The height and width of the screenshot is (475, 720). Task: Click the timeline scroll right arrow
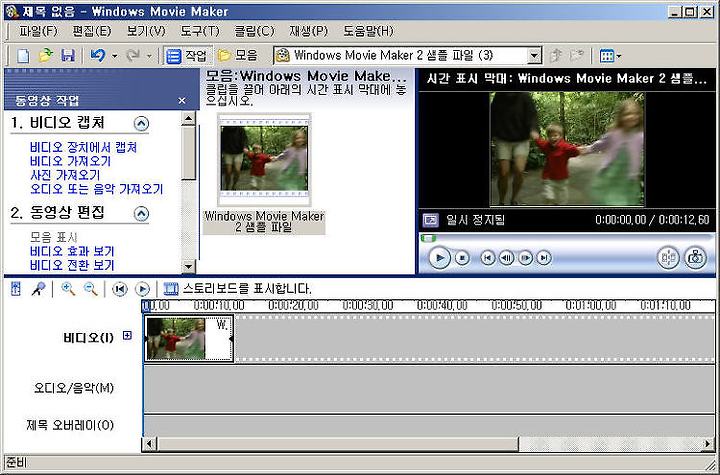(708, 444)
